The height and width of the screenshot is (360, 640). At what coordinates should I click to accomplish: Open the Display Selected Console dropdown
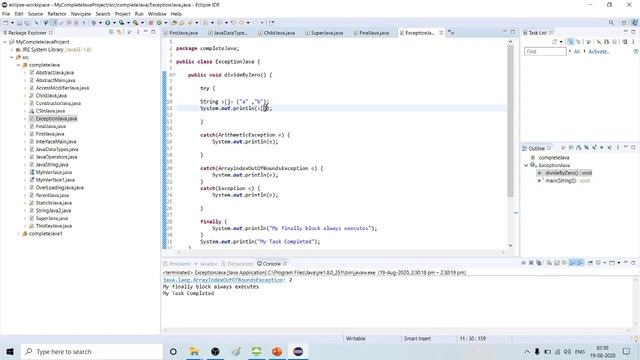click(605, 263)
